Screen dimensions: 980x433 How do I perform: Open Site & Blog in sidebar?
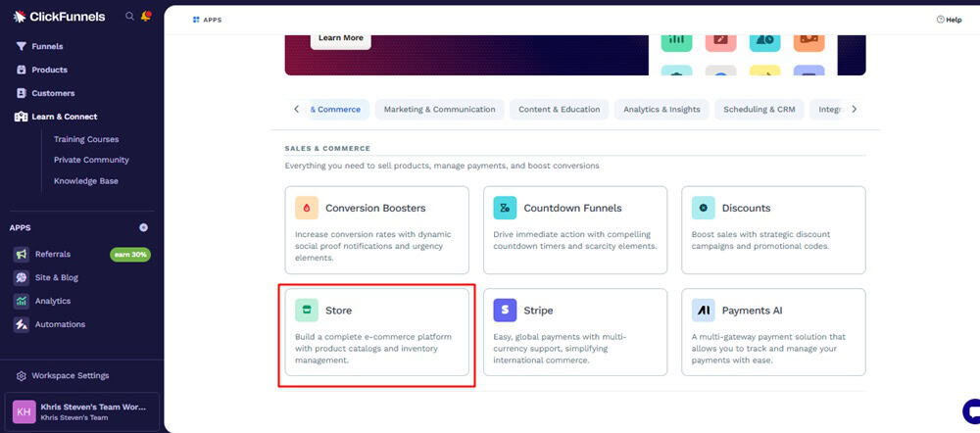[56, 277]
